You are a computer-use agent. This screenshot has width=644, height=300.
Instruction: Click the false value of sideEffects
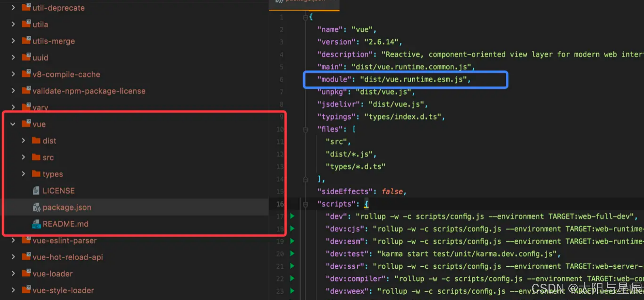click(x=392, y=191)
